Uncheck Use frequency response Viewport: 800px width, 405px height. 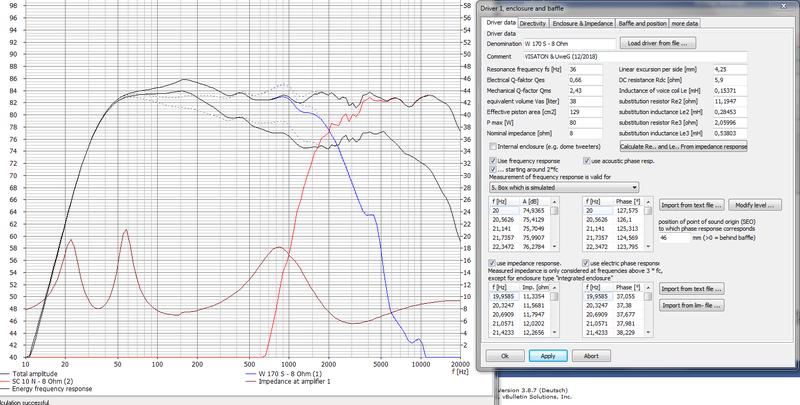(x=490, y=159)
